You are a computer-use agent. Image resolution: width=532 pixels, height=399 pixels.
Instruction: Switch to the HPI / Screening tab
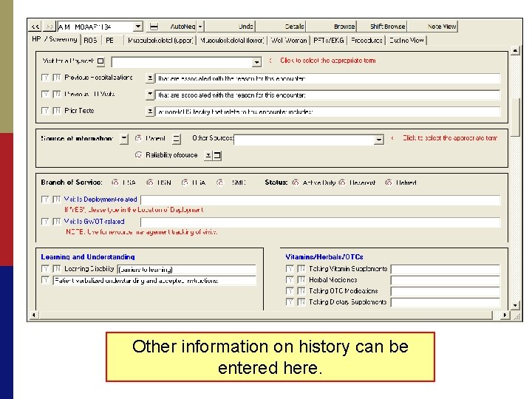click(x=54, y=39)
